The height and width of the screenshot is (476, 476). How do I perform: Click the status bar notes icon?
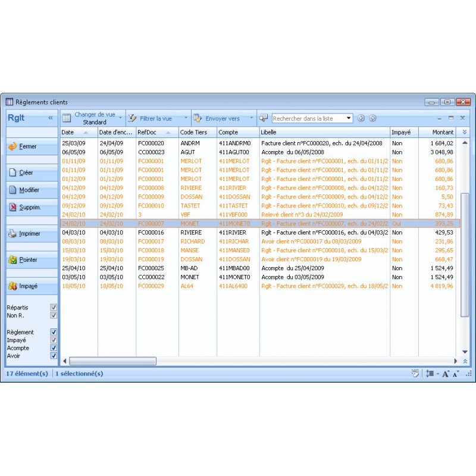pos(415,374)
